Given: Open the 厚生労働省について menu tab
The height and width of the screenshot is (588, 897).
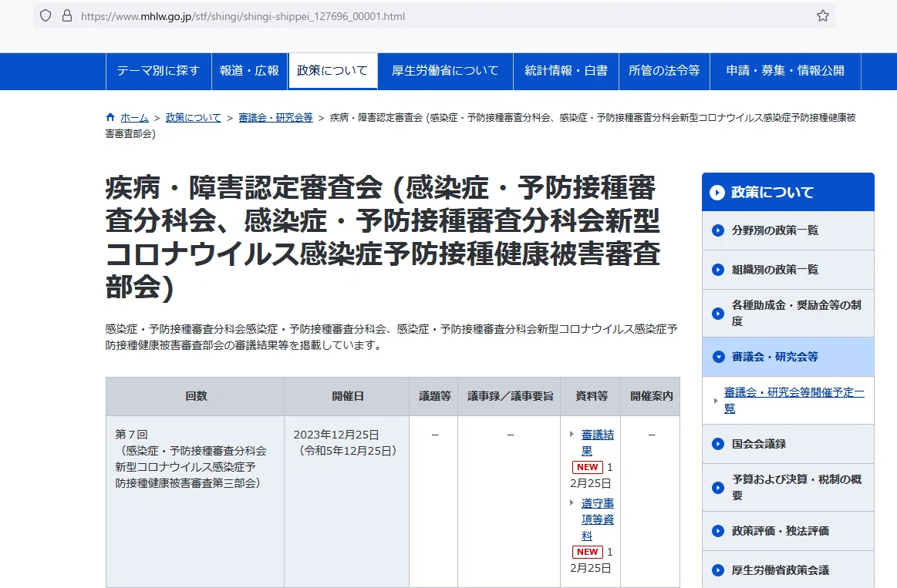Looking at the screenshot, I should (446, 71).
